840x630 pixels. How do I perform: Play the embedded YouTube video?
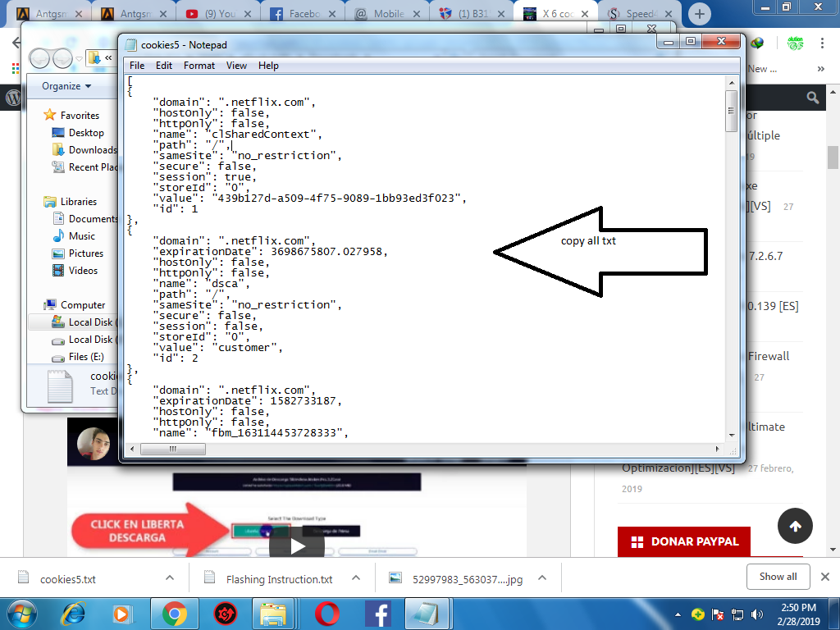(297, 546)
